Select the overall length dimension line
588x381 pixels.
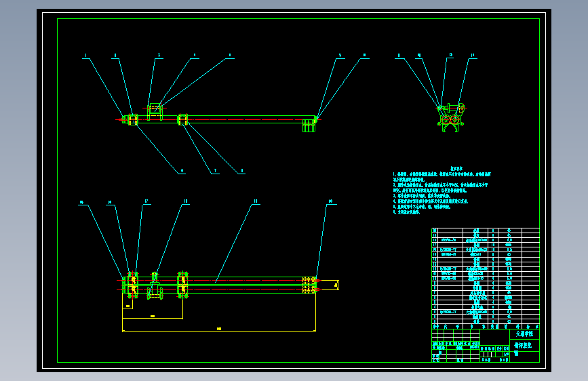point(219,331)
